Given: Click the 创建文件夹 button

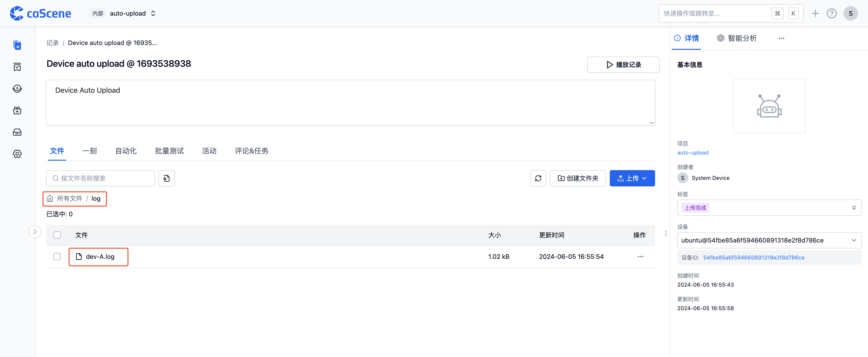Looking at the screenshot, I should [578, 178].
